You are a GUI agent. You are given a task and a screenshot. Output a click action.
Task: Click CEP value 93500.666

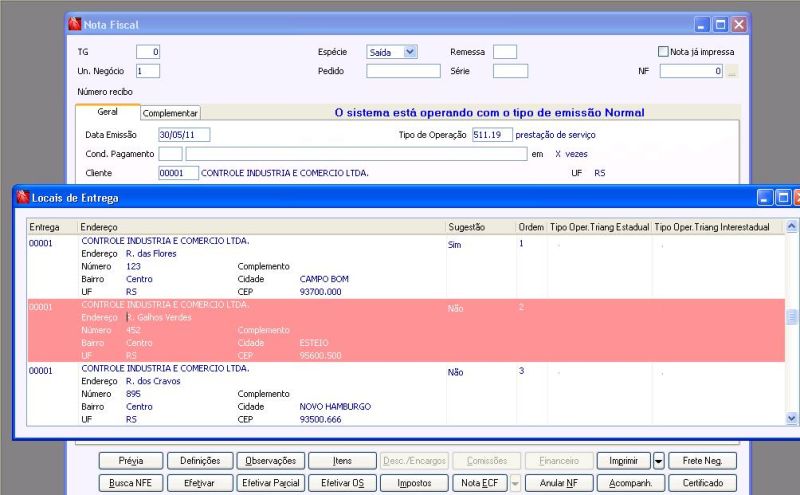(320, 419)
